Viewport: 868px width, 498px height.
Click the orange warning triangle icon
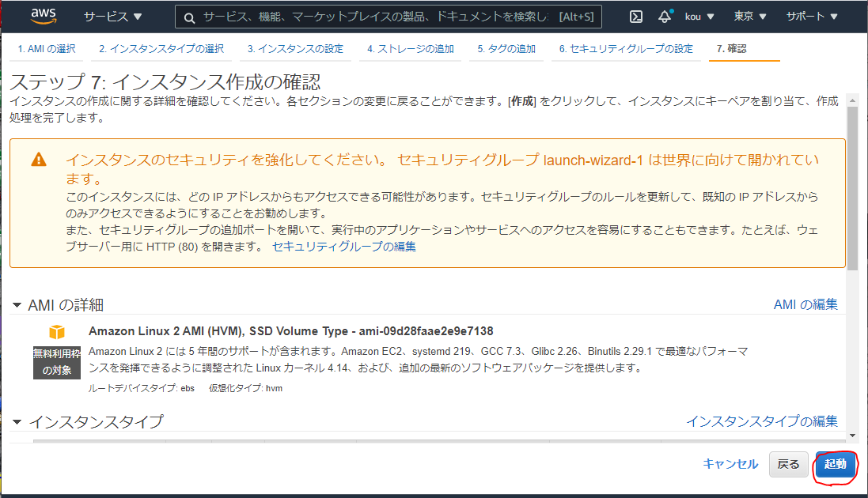[x=39, y=160]
